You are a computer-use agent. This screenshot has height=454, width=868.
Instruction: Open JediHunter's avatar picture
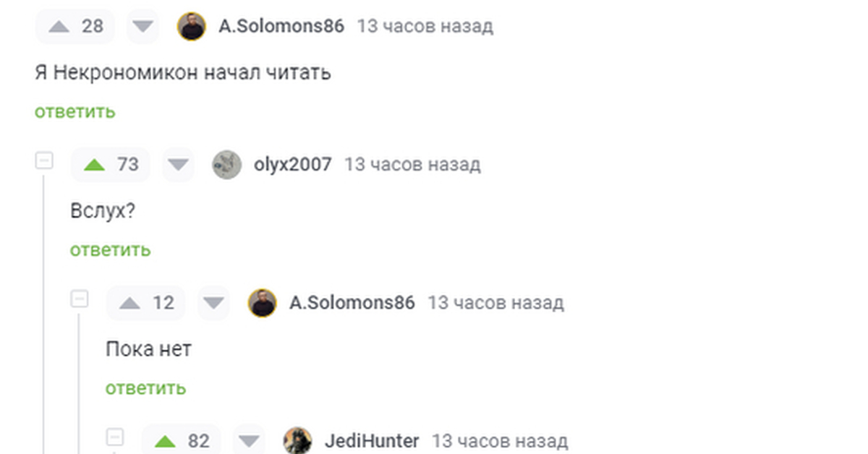tap(297, 441)
